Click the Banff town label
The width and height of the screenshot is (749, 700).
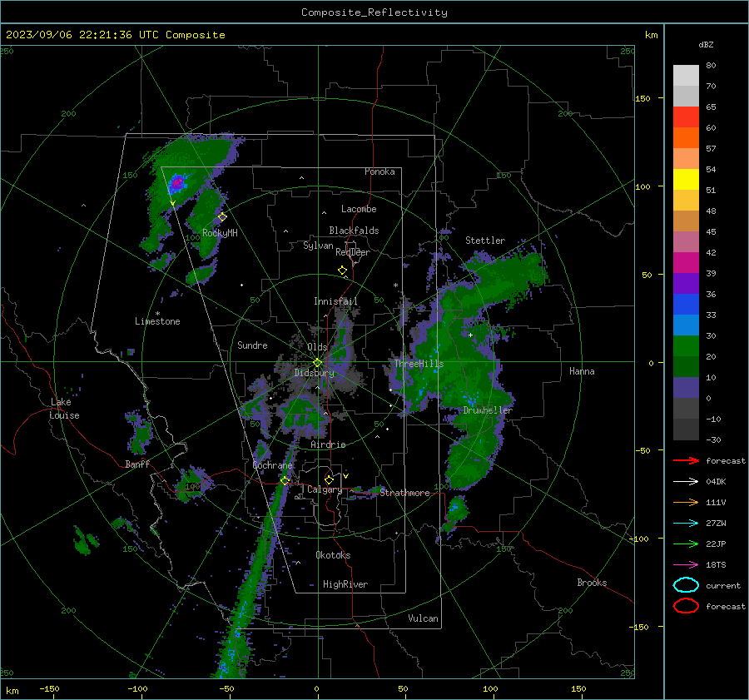[137, 464]
